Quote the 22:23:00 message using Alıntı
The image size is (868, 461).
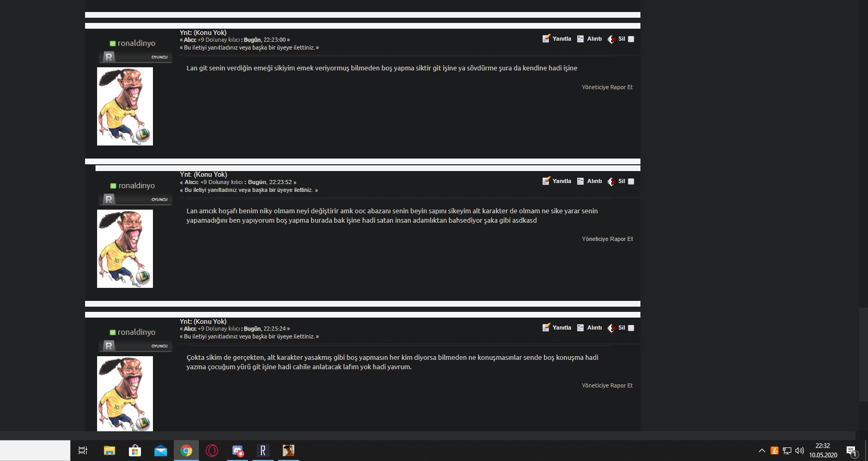(x=590, y=39)
